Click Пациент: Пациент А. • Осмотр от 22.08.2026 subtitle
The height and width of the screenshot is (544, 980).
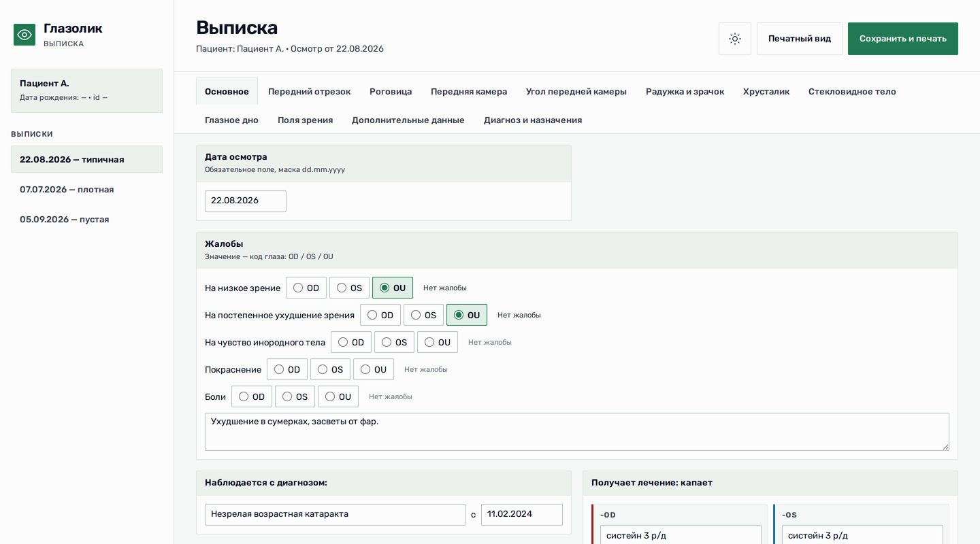[x=290, y=49]
